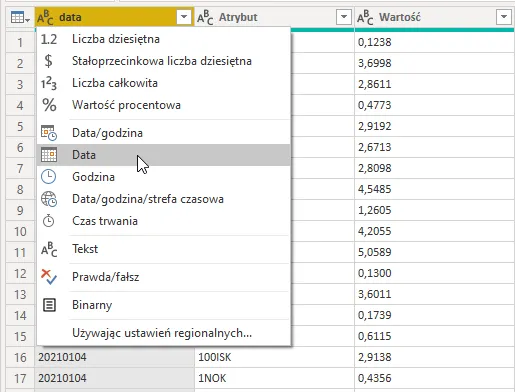Click the value 1,2605
This screenshot has width=515, height=392.
(x=375, y=210)
